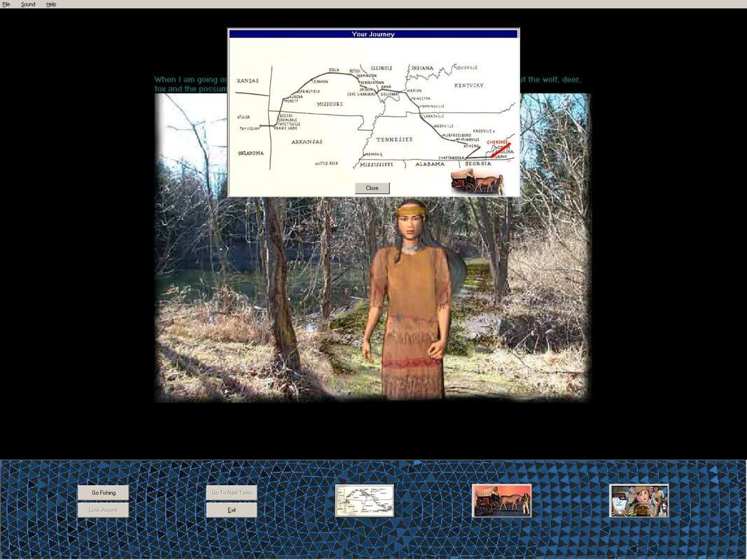Click the wagon picture in the journey dialog

pos(477,181)
